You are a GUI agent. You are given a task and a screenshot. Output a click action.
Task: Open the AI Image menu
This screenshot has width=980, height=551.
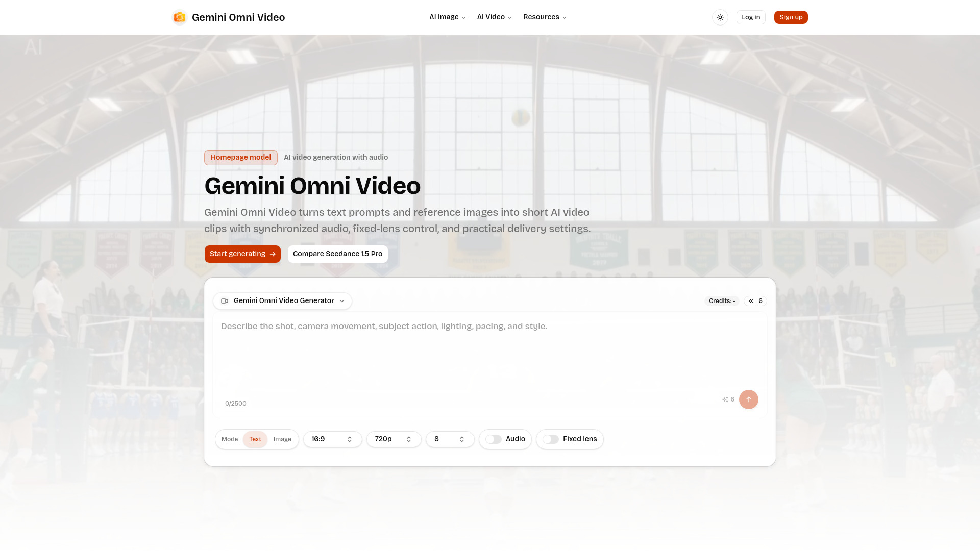[x=448, y=17]
